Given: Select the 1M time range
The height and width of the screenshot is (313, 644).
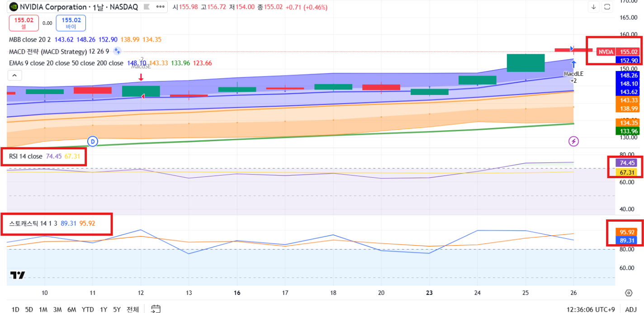Looking at the screenshot, I should (43, 309).
